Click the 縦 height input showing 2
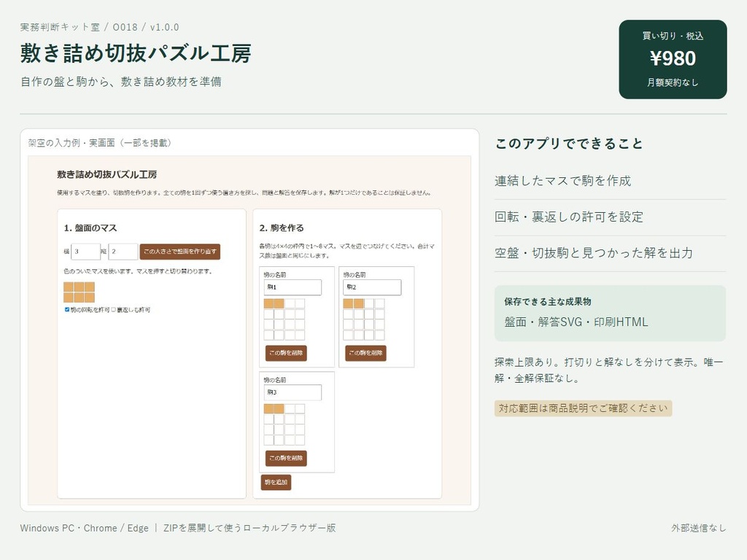Screen dimensions: 747x560 click(123, 252)
